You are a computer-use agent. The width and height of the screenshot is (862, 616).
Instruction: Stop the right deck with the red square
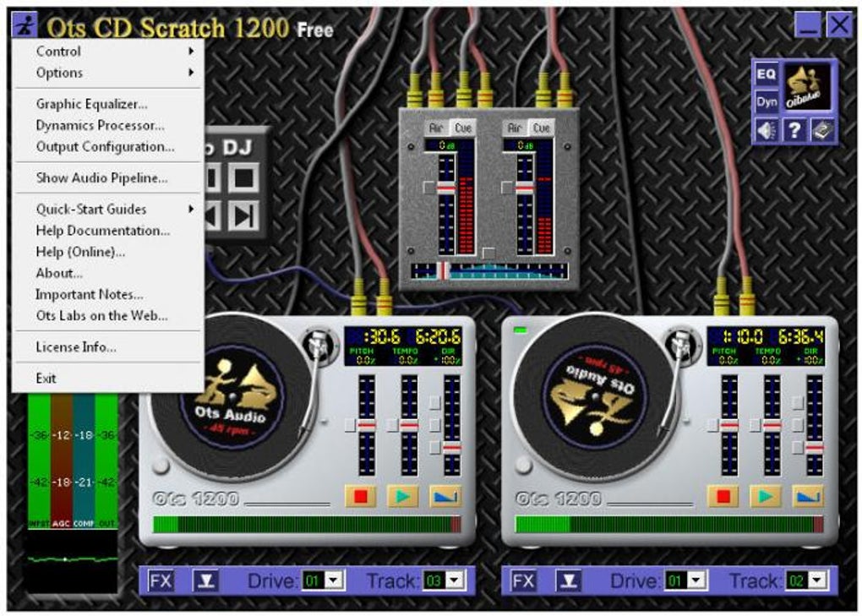723,496
